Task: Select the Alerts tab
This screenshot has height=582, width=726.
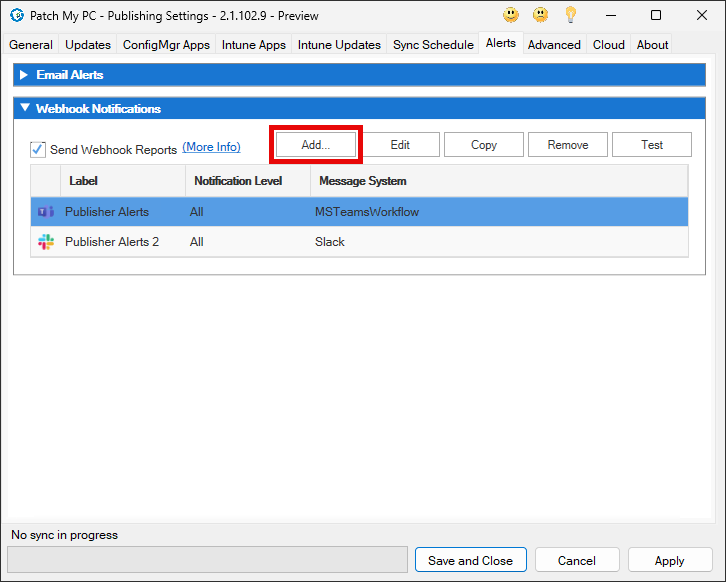Action: (x=501, y=43)
